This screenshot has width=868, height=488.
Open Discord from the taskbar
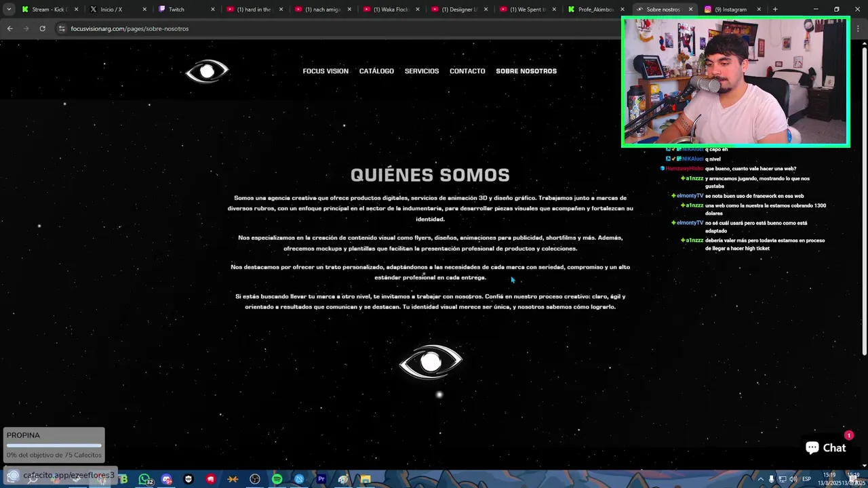pos(166,479)
